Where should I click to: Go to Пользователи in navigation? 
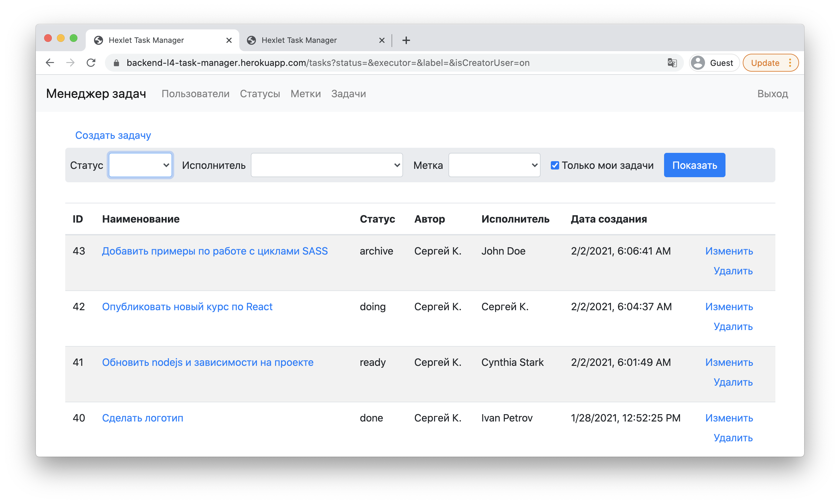195,94
